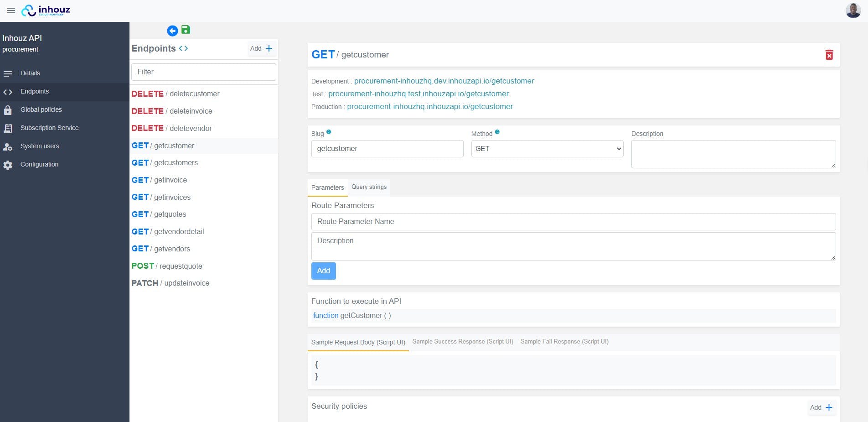The width and height of the screenshot is (868, 422).
Task: Open the user avatar profile
Action: (853, 10)
